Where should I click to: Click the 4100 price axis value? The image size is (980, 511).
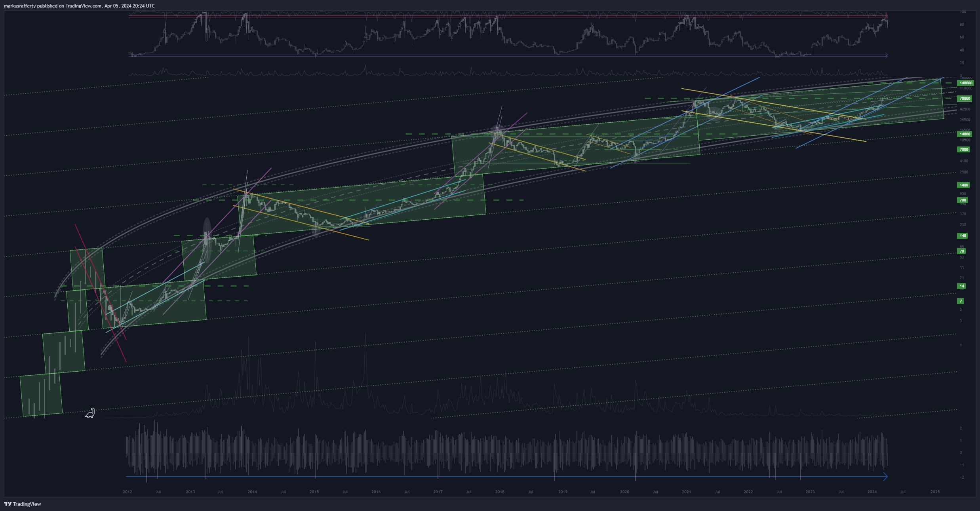pos(963,161)
